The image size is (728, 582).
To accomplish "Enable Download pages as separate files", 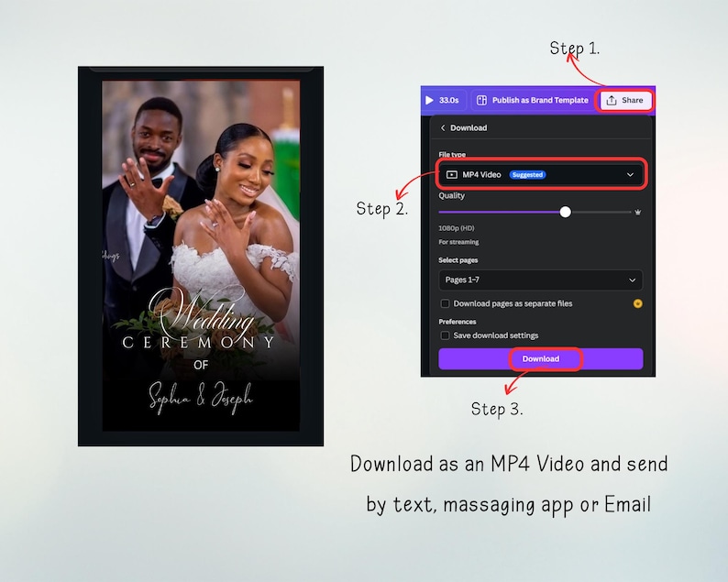I will 445,303.
